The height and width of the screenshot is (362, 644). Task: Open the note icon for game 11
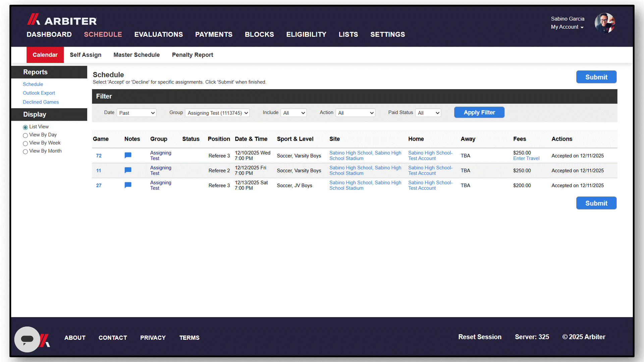point(128,170)
